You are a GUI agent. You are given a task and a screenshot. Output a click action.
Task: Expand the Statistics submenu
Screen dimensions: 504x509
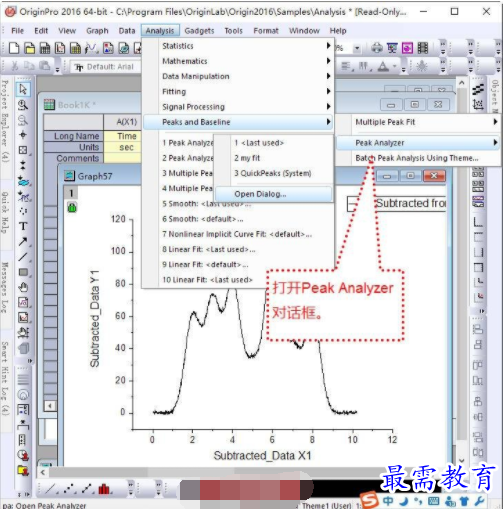point(237,46)
